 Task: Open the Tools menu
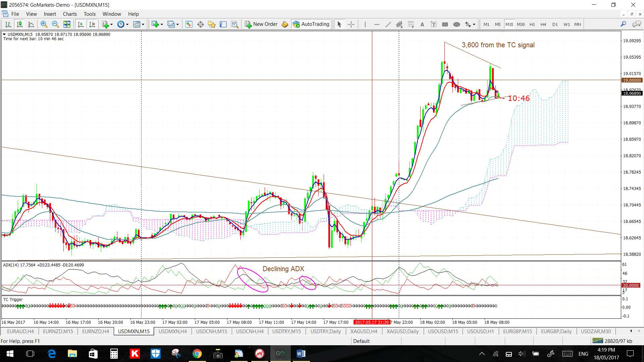90,14
